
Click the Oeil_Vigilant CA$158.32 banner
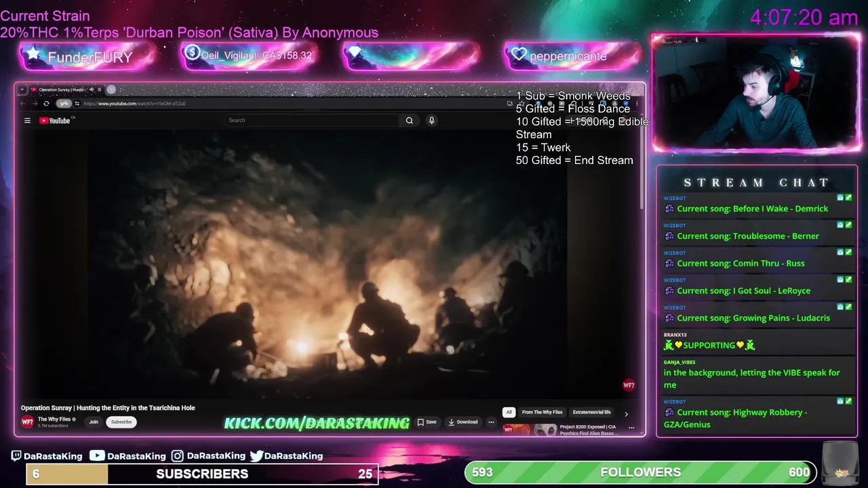(250, 56)
